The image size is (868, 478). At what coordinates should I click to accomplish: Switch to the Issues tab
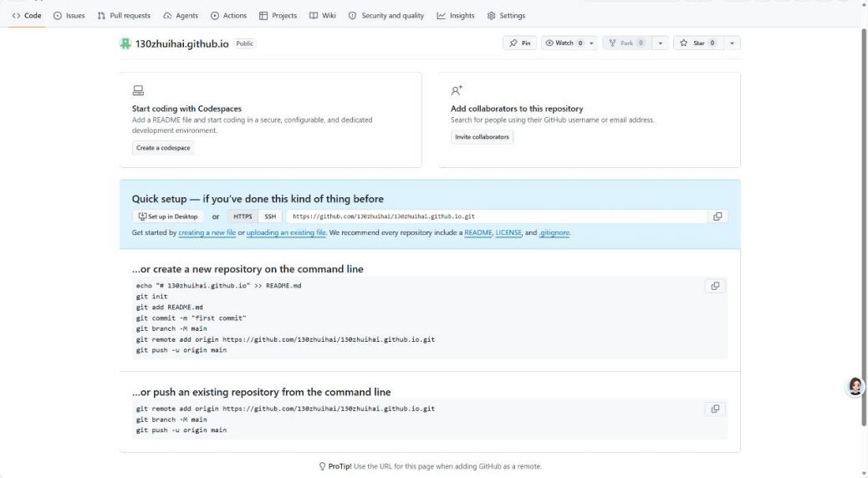pyautogui.click(x=69, y=16)
